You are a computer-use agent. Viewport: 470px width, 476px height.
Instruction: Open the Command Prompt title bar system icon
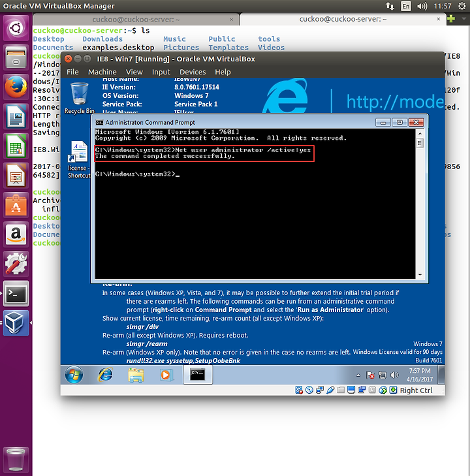click(99, 122)
